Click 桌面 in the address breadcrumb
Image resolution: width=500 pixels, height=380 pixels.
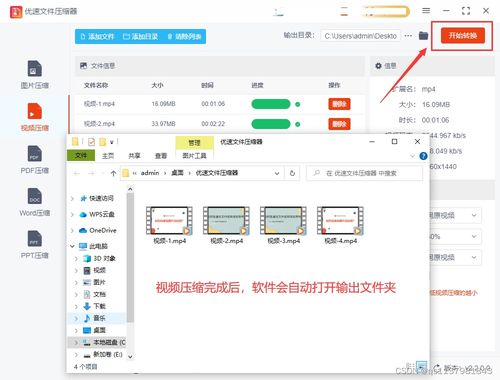point(177,173)
